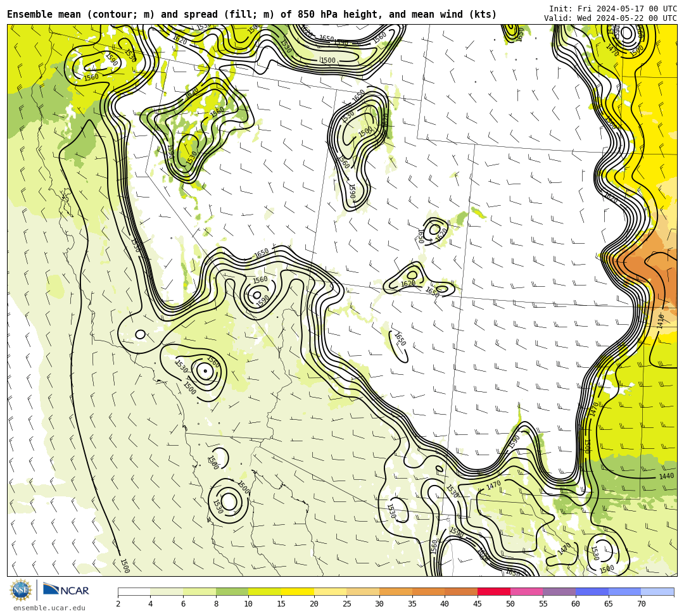Screen dimensions: 684x616
Task: Pick the pink 50–55 m colorbar segment
Action: click(x=526, y=591)
